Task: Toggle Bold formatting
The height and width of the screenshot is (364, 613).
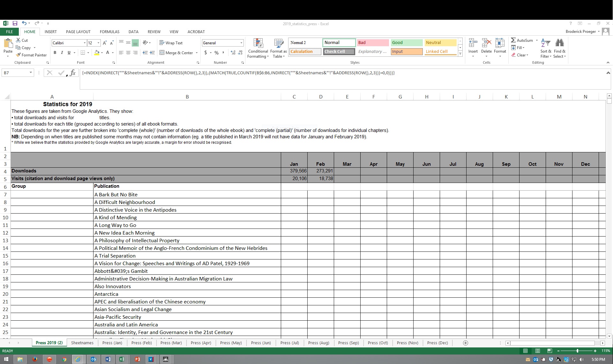Action: pos(55,53)
